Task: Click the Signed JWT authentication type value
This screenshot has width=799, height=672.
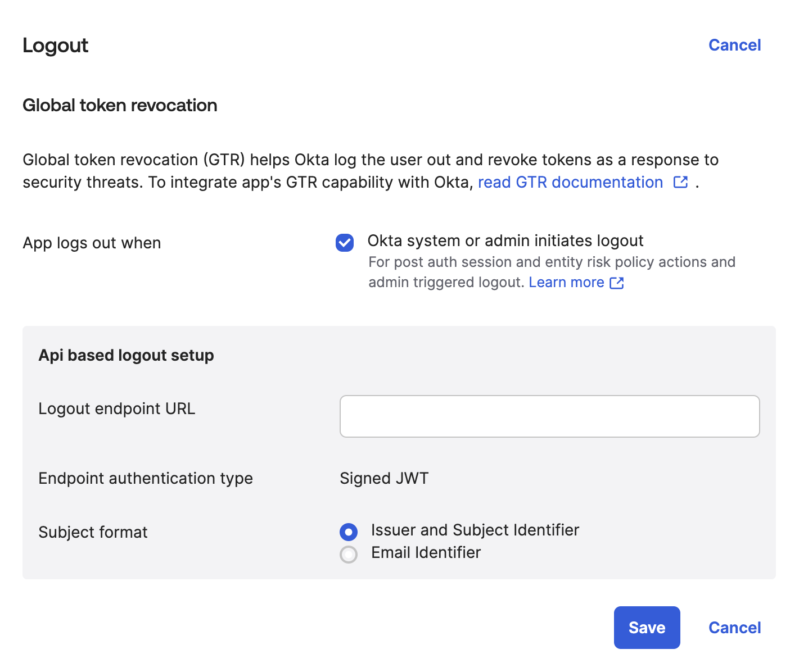Action: coord(384,479)
